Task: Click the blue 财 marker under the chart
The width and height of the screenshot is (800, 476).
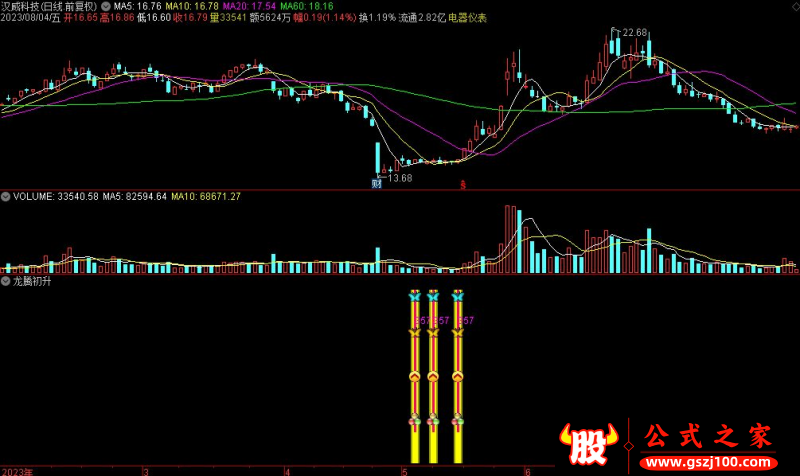Action: [377, 184]
